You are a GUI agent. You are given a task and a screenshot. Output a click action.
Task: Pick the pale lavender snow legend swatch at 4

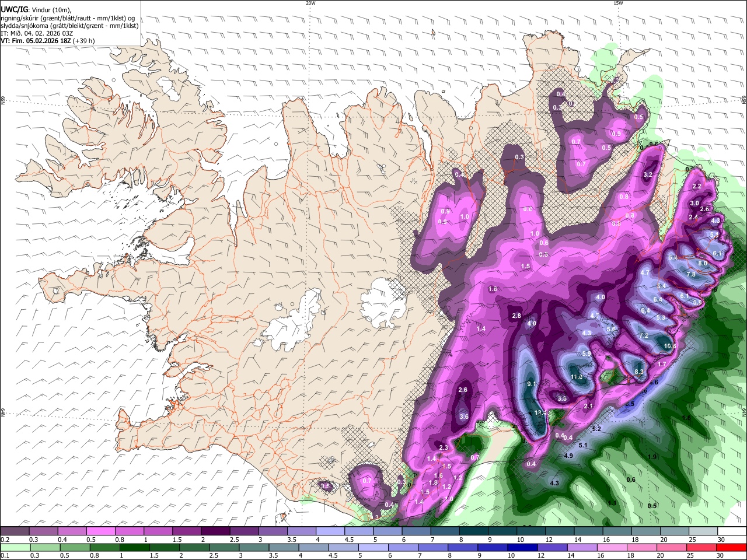pos(330,531)
